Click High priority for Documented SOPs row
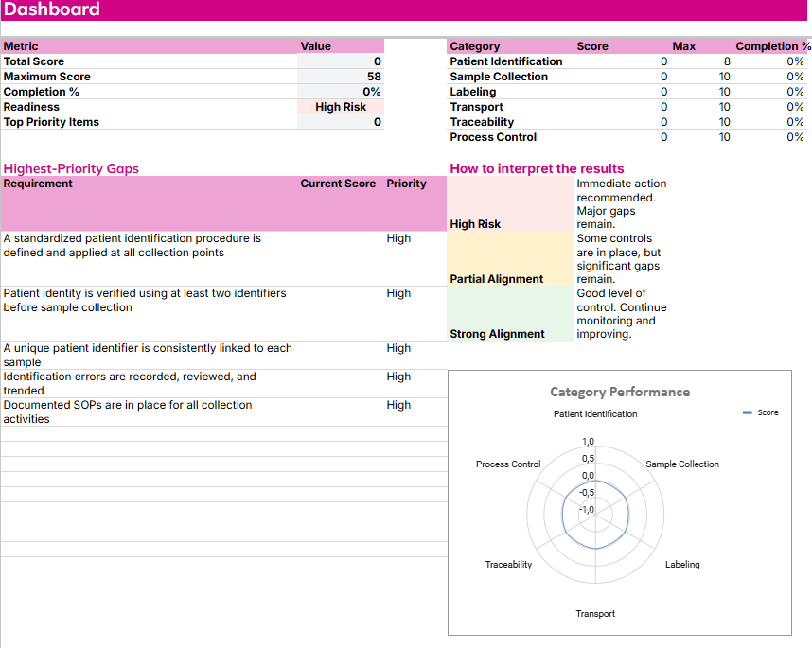Viewport: 812px width, 648px height. [398, 405]
